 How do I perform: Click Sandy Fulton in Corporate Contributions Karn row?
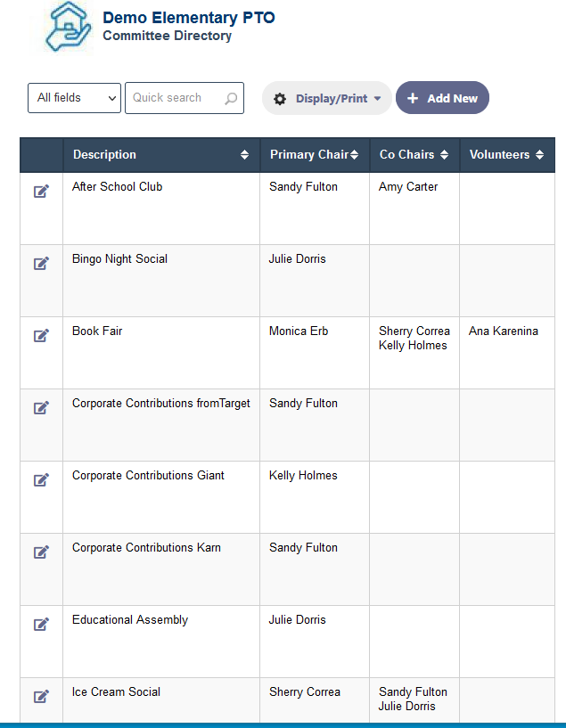click(x=303, y=548)
